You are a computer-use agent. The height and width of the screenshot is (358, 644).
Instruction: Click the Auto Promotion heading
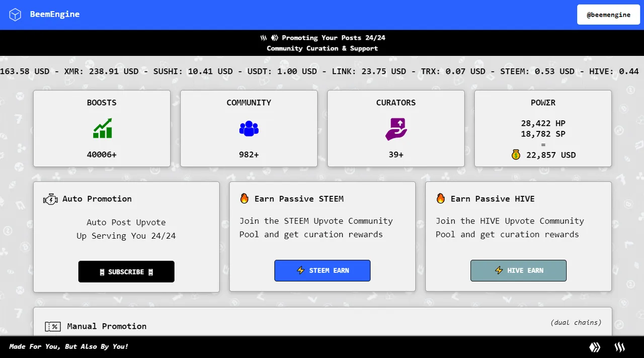[x=97, y=199]
